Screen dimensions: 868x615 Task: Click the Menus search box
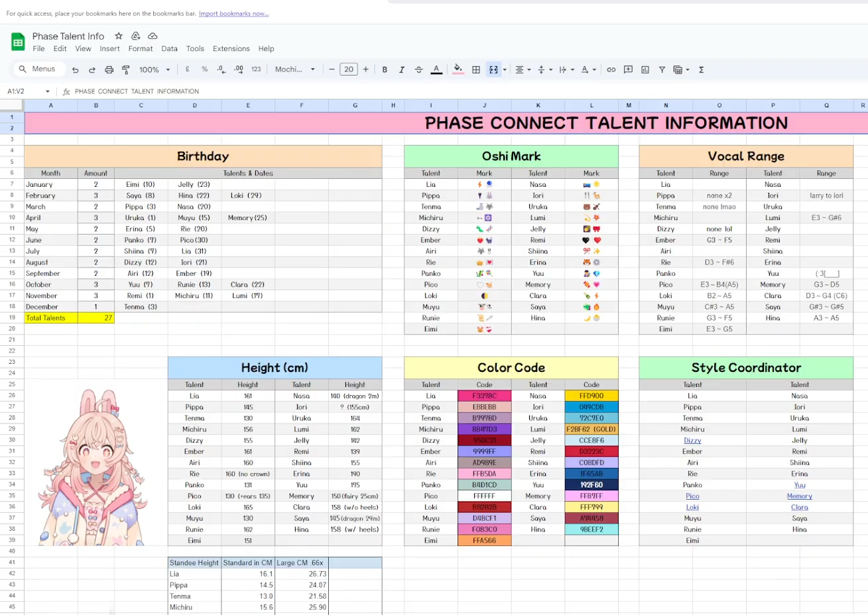(x=39, y=69)
